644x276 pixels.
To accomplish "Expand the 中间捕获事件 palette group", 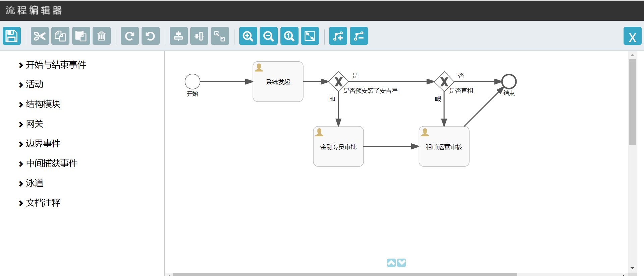I will [x=48, y=163].
